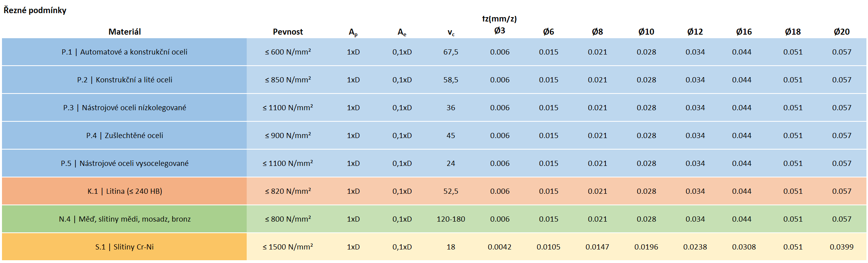868x263 pixels.
Task: Select the 'fz(mm/z)' header label
Action: coord(499,19)
